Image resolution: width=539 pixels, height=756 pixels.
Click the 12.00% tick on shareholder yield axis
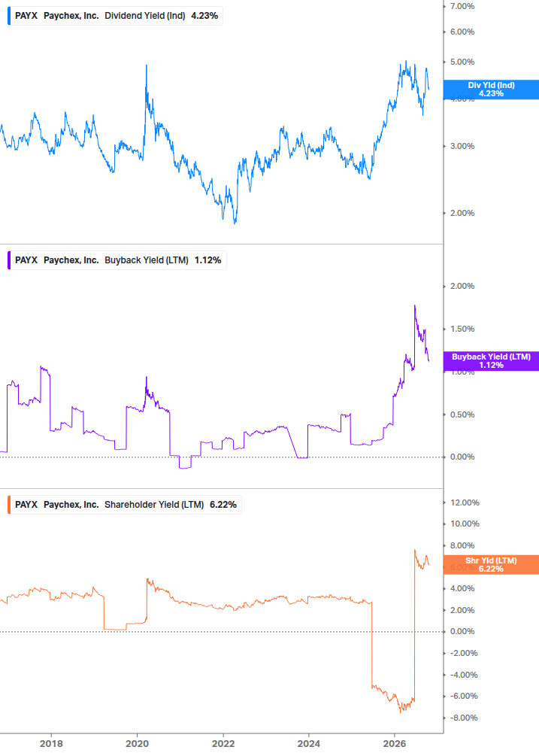[x=465, y=502]
